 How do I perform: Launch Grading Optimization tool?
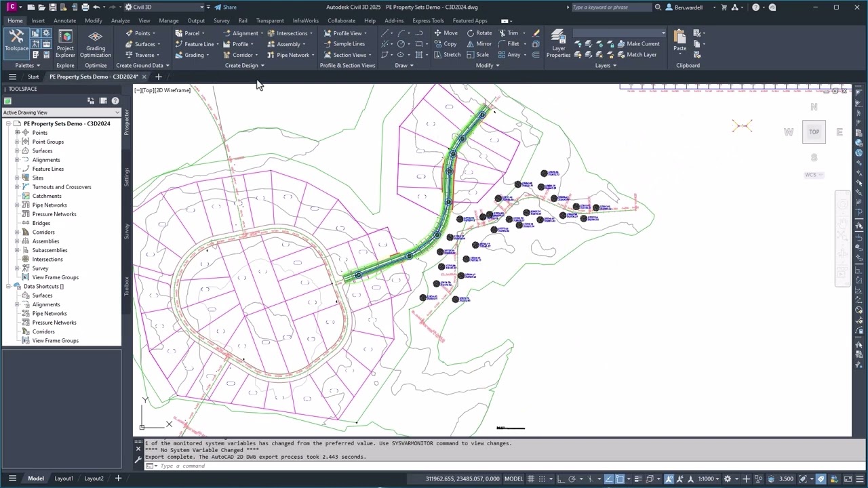(96, 43)
